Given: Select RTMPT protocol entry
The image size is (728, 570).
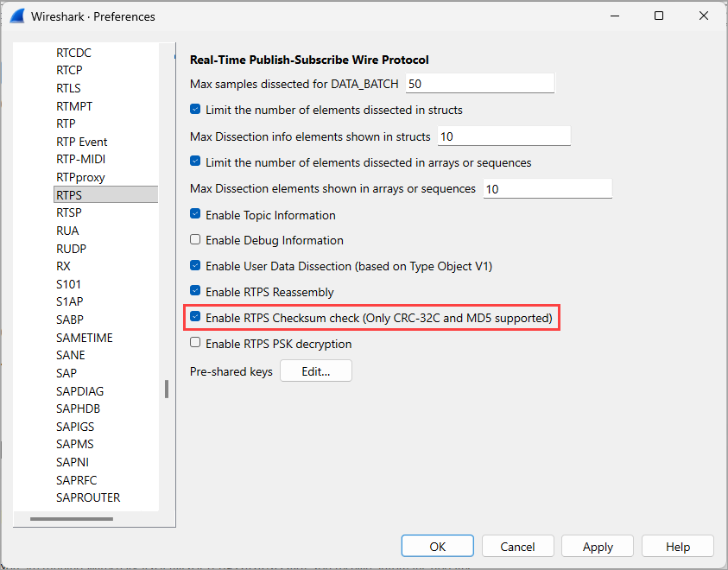Looking at the screenshot, I should click(73, 106).
